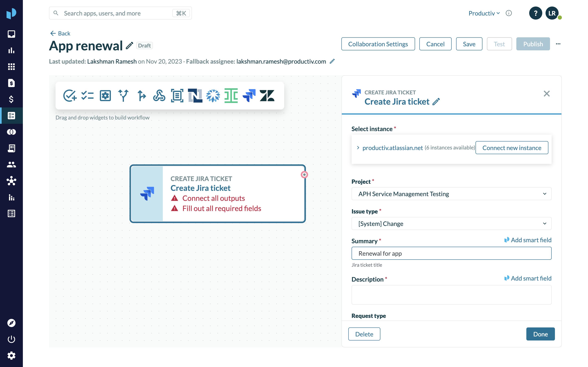Open the Project dropdown
Image resolution: width=588 pixels, height=367 pixels.
pos(451,194)
